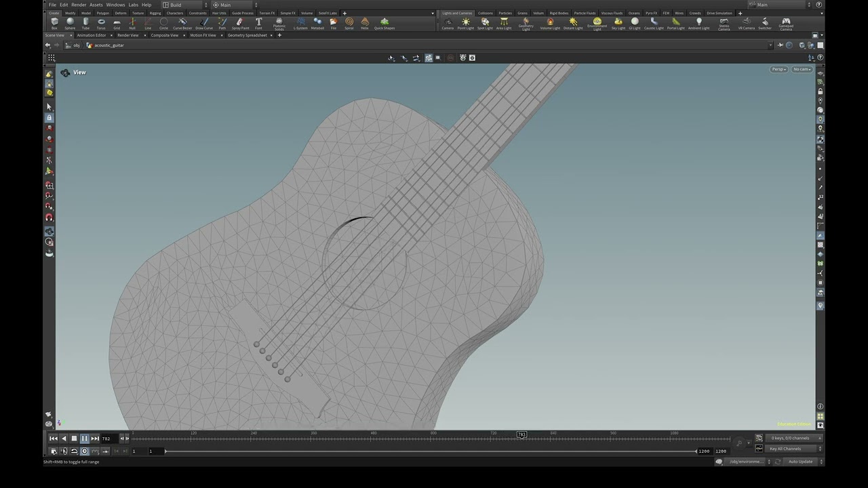Image resolution: width=868 pixels, height=488 pixels.
Task: Select the Font shelf tool
Action: pos(258,24)
